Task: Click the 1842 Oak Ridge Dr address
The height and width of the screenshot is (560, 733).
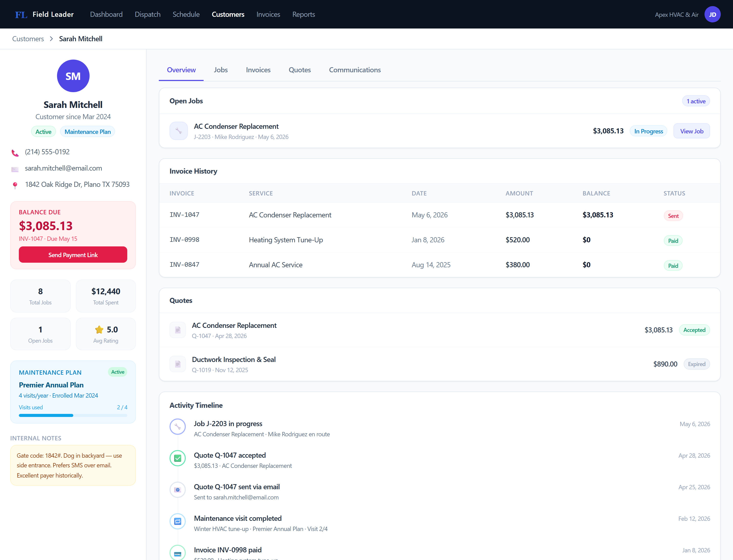Action: (x=77, y=185)
